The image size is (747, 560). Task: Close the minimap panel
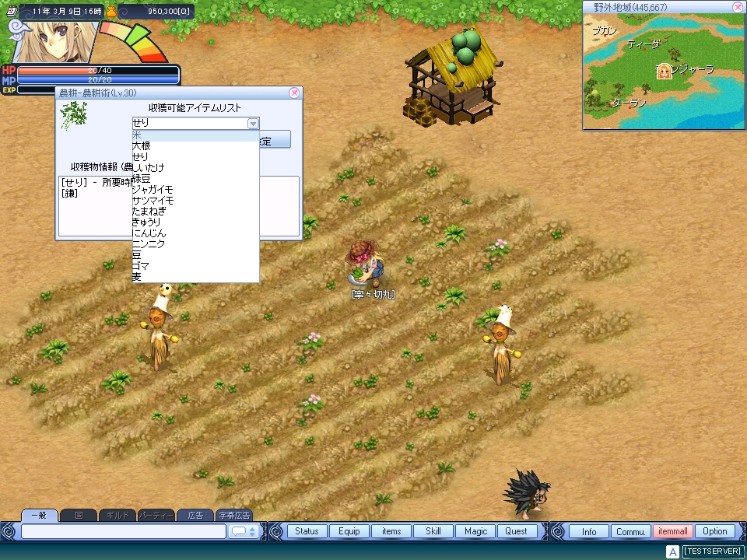click(737, 7)
